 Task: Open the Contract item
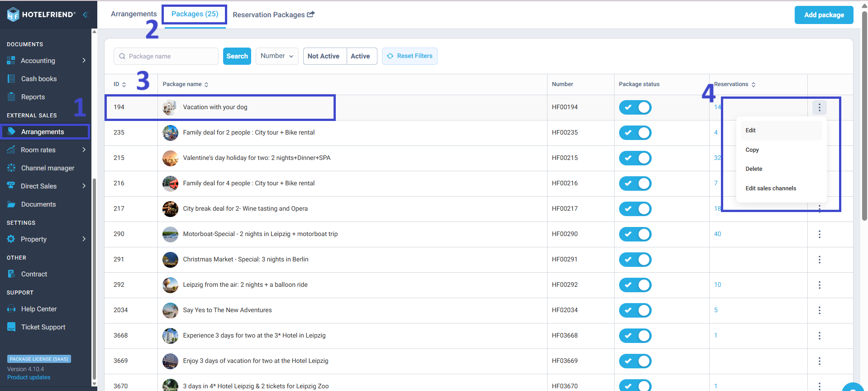coord(34,274)
